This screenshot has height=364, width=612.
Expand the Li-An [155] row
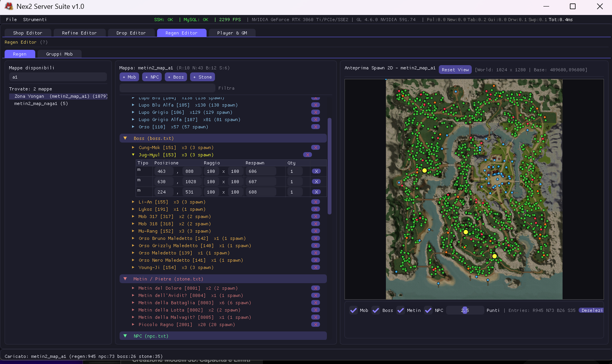point(133,202)
